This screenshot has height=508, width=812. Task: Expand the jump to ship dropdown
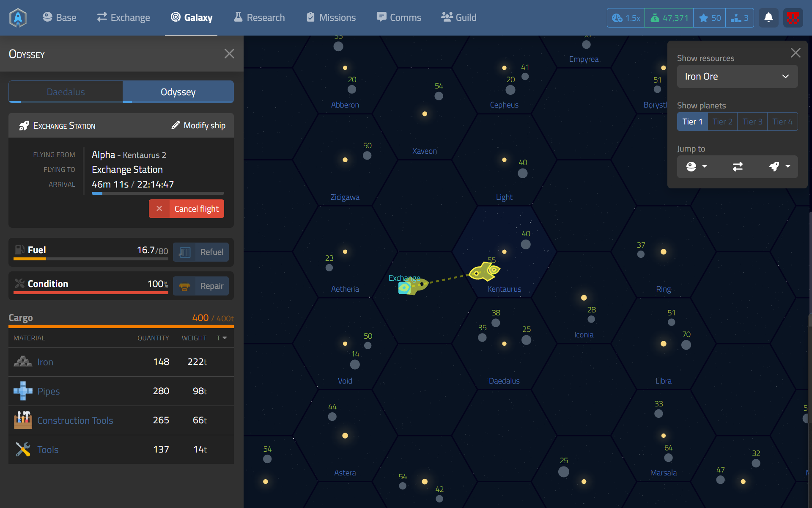[779, 167]
